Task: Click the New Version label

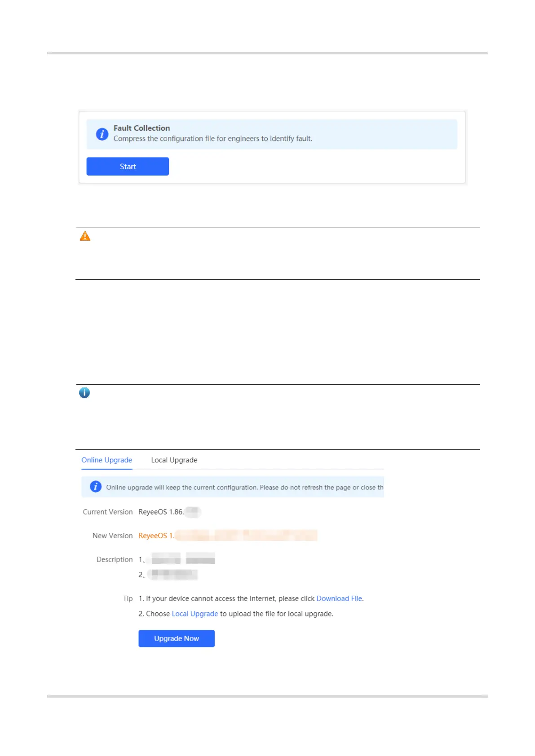Action: tap(113, 536)
